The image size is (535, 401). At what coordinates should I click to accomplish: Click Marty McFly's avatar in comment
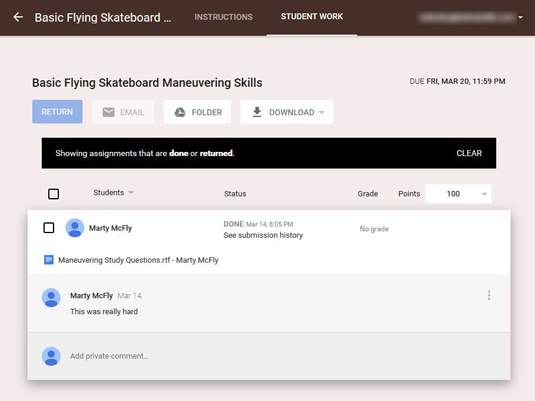coord(51,298)
